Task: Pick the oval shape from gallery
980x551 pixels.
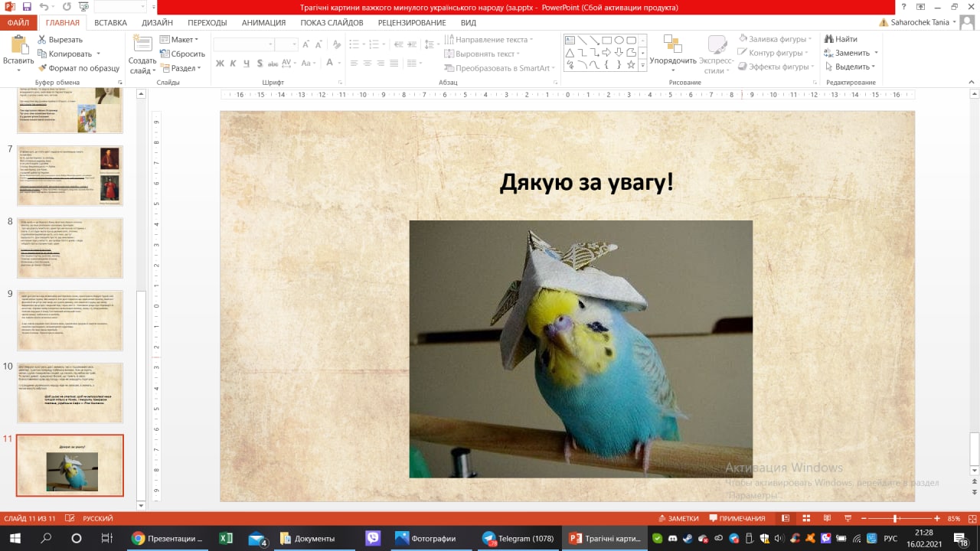Action: click(x=619, y=40)
